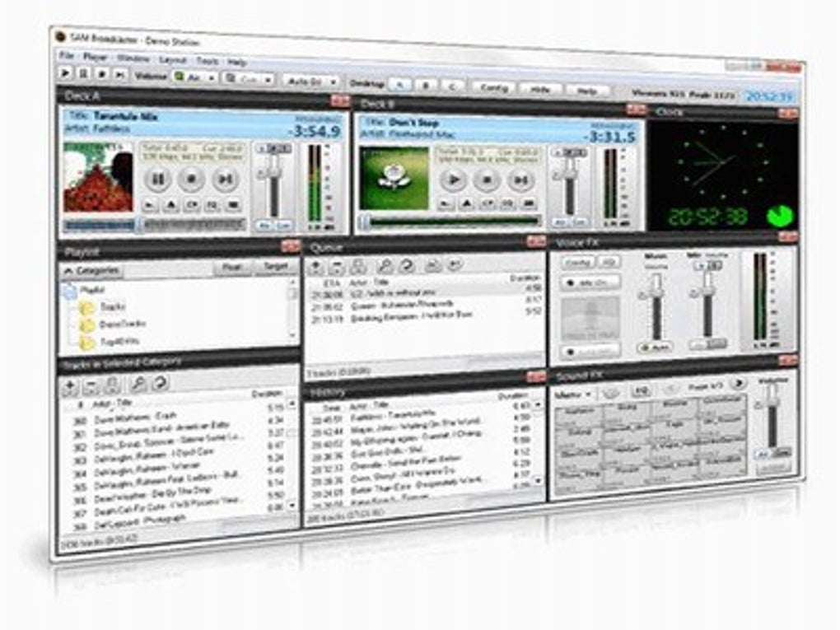Click the stop icon in the top toolbar
Viewport: 840px width, 630px height.
pyautogui.click(x=102, y=74)
